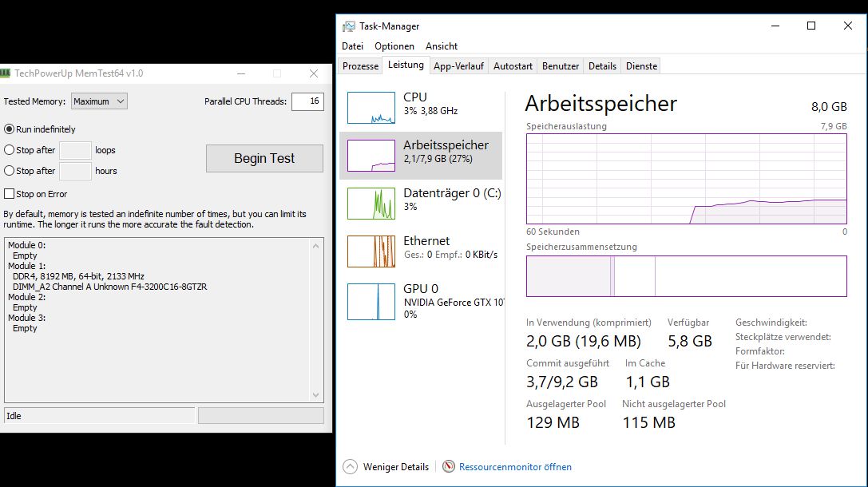Open Ressourcenmonitor öffnen link
Viewport: 868px width, 487px height.
515,467
